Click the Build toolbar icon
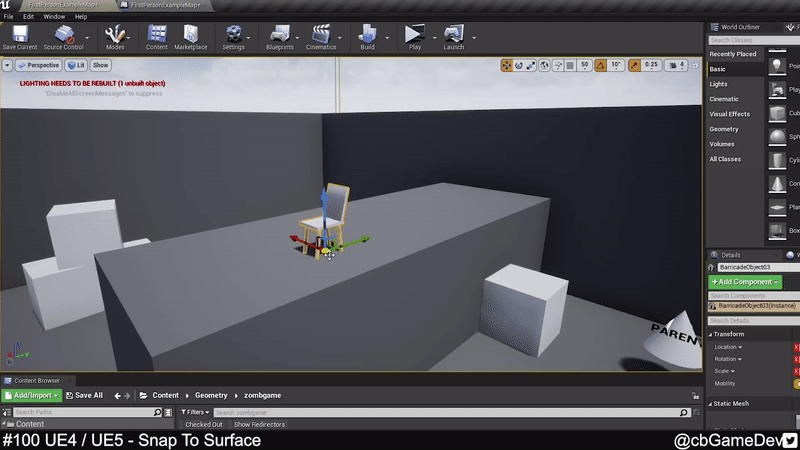Viewport: 800px width, 450px height. [367, 37]
